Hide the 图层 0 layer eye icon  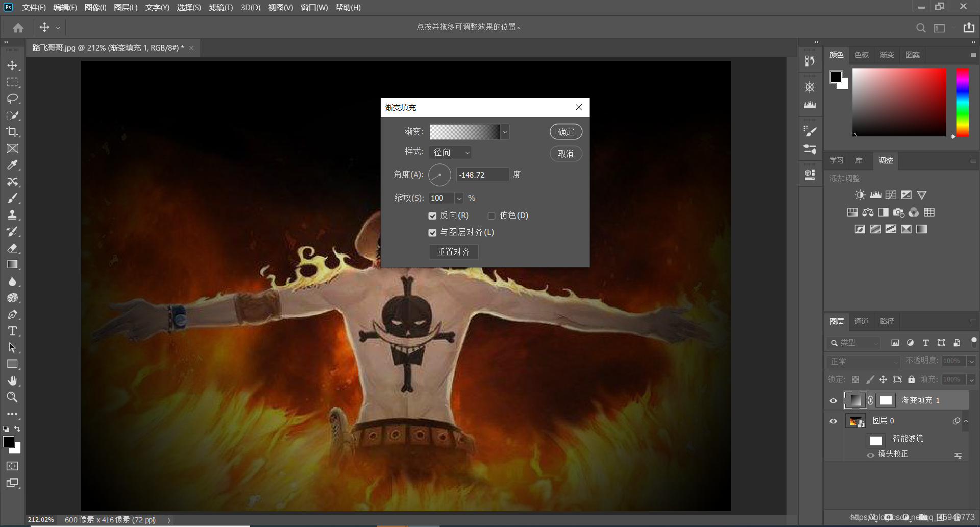click(834, 421)
